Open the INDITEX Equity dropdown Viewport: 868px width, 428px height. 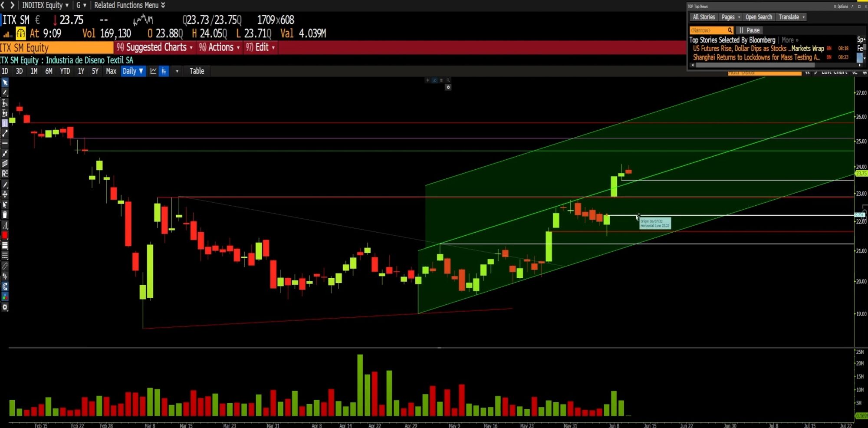click(45, 5)
